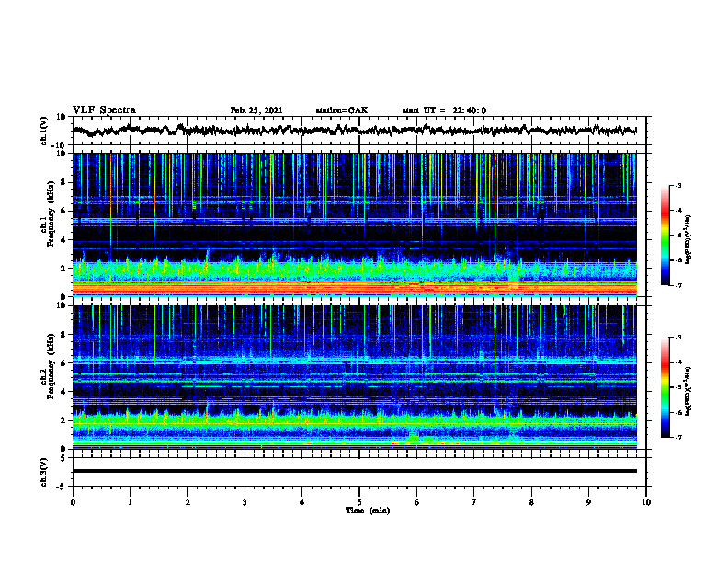Click the "station=GAK" header label

coord(342,110)
